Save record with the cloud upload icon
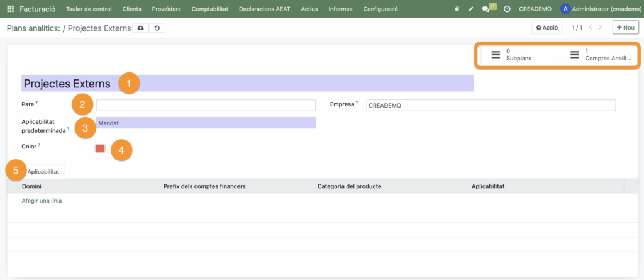Image resolution: width=644 pixels, height=280 pixels. click(x=140, y=28)
